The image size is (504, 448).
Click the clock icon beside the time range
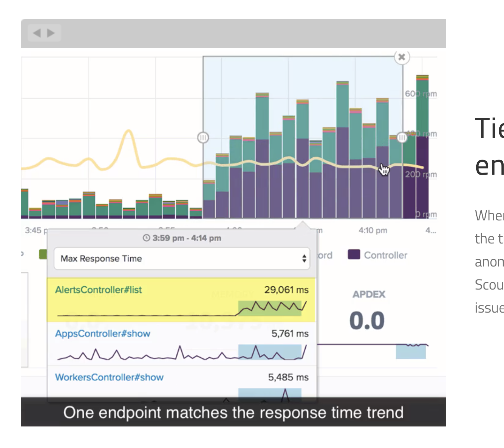coord(147,238)
